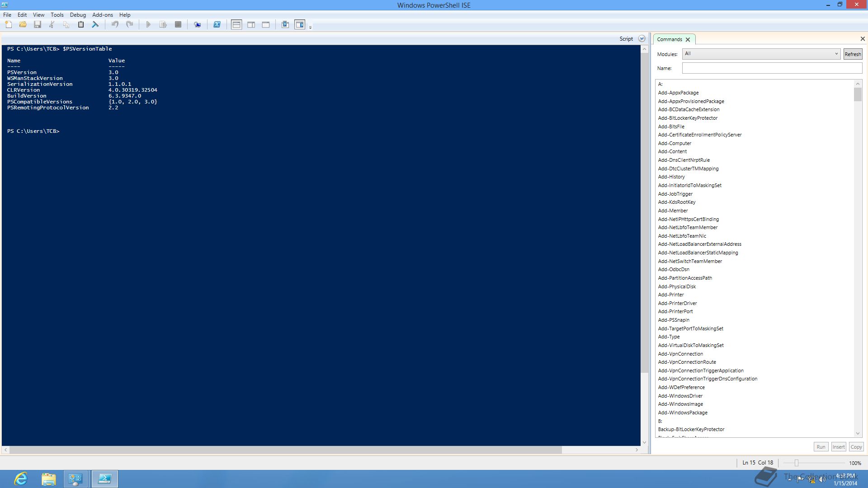Open the Tools menu
868x488 pixels.
pos(57,15)
